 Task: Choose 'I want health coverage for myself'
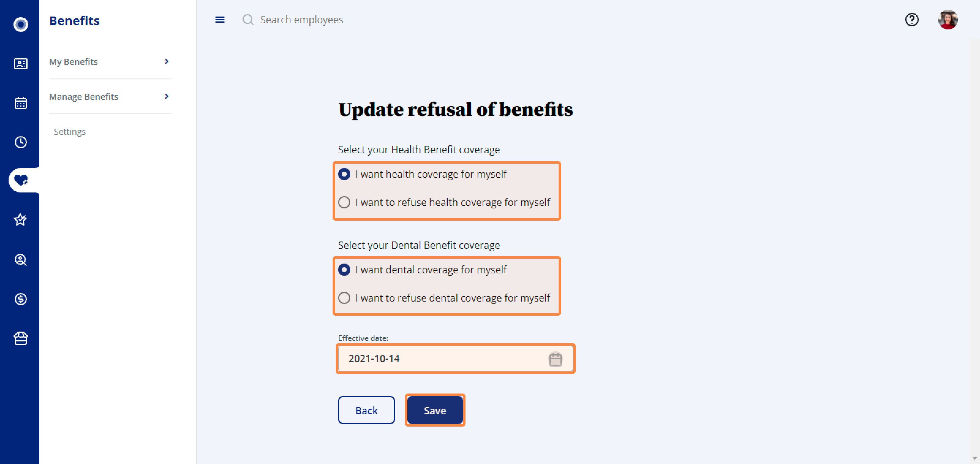tap(344, 174)
